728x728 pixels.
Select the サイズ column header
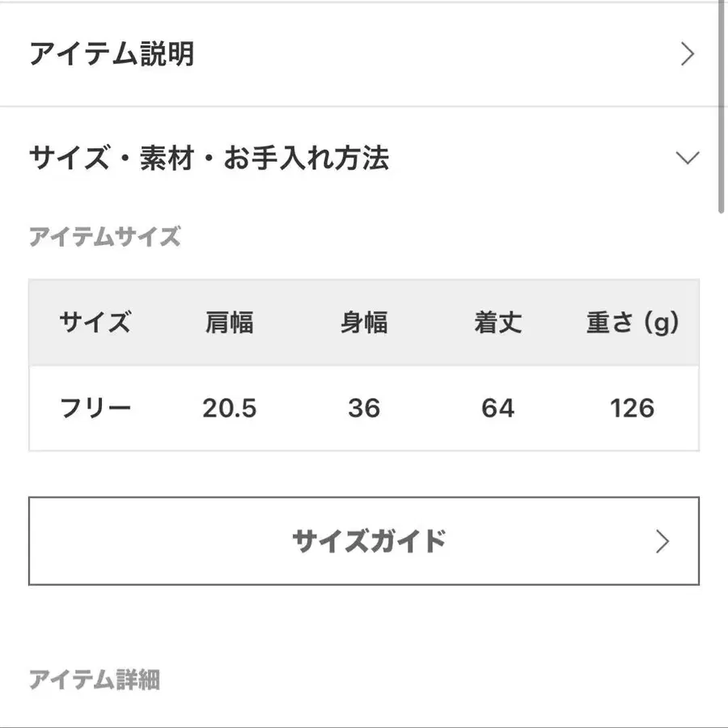[95, 324]
